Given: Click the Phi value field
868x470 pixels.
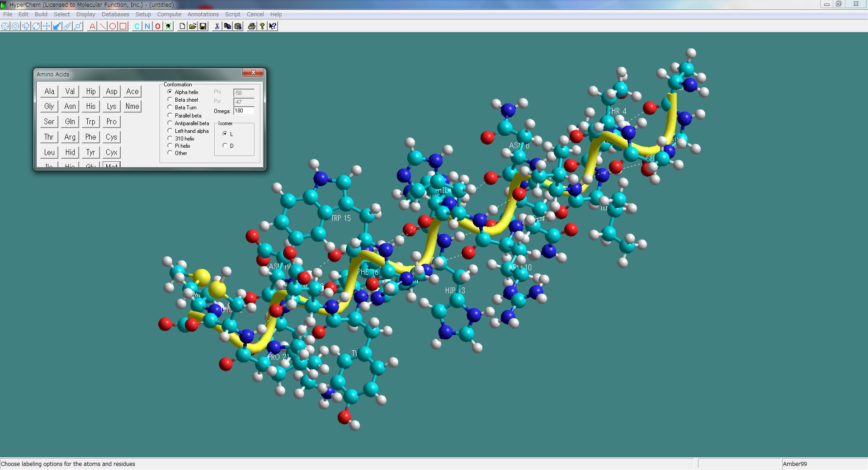Looking at the screenshot, I should coord(244,93).
